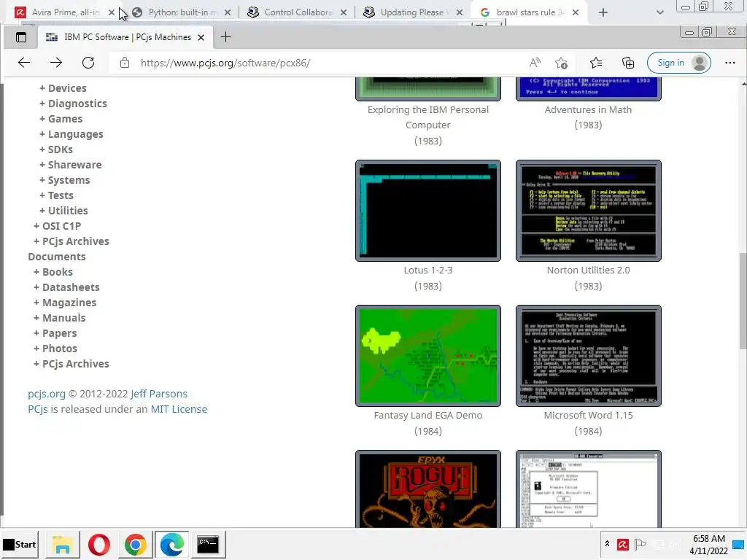Expand the Utilities section
Image resolution: width=747 pixels, height=560 pixels.
tap(63, 211)
